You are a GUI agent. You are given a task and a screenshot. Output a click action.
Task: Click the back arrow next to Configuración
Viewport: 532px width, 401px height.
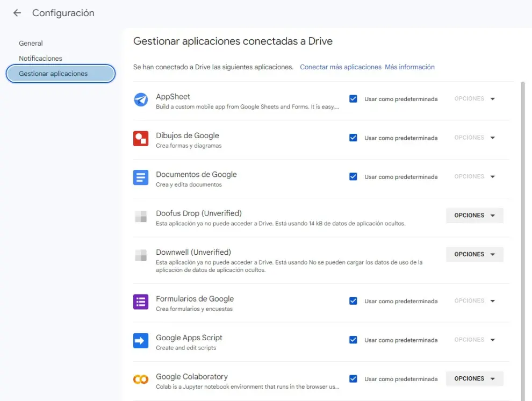point(17,13)
